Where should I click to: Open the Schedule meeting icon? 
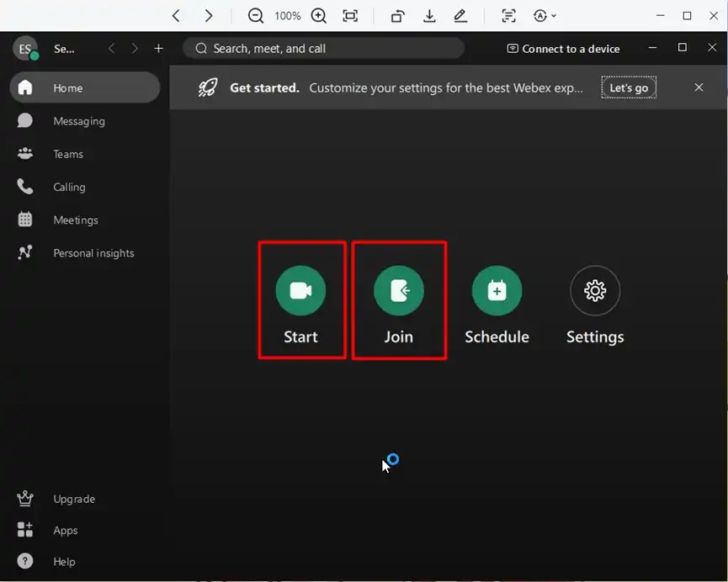coord(497,290)
